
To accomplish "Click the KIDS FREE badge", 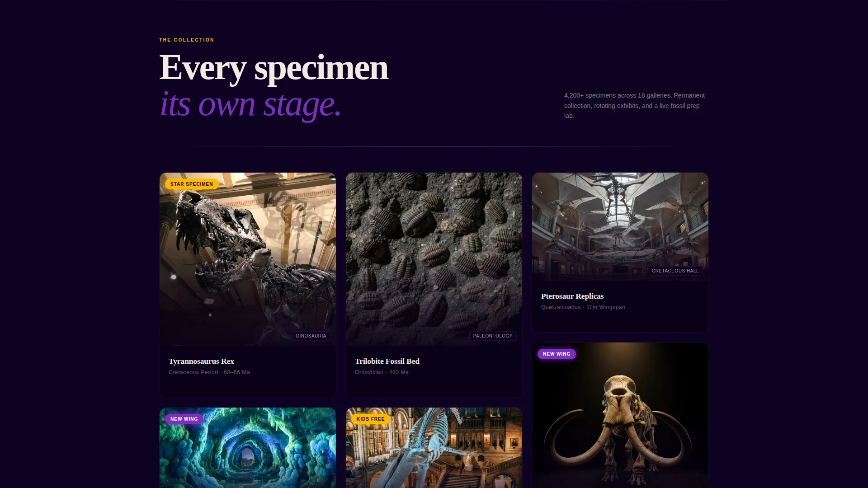I will pos(371,419).
